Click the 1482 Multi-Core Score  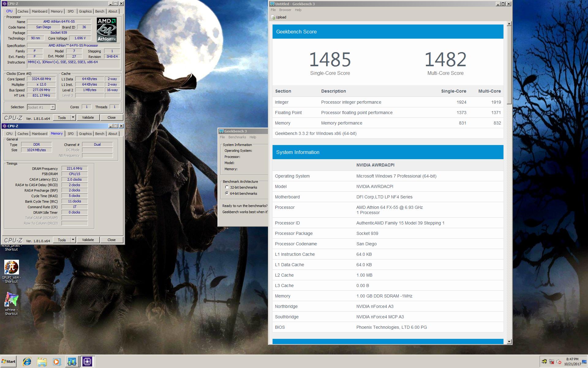(x=445, y=59)
